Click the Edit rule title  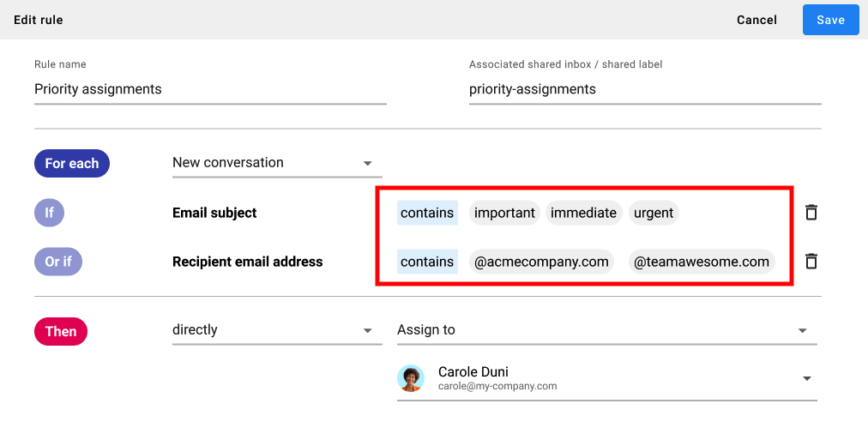tap(39, 20)
